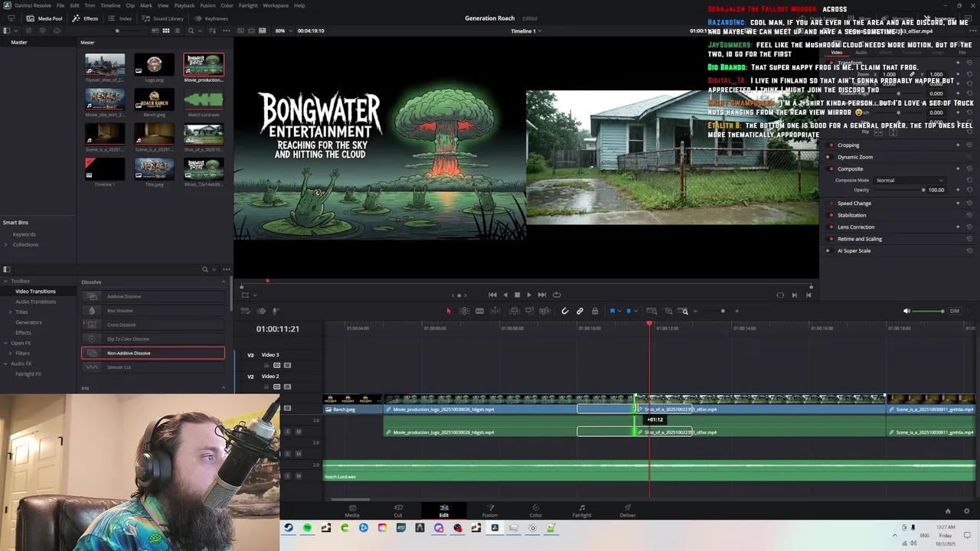Open Effects panel search magnifier

coord(204,269)
